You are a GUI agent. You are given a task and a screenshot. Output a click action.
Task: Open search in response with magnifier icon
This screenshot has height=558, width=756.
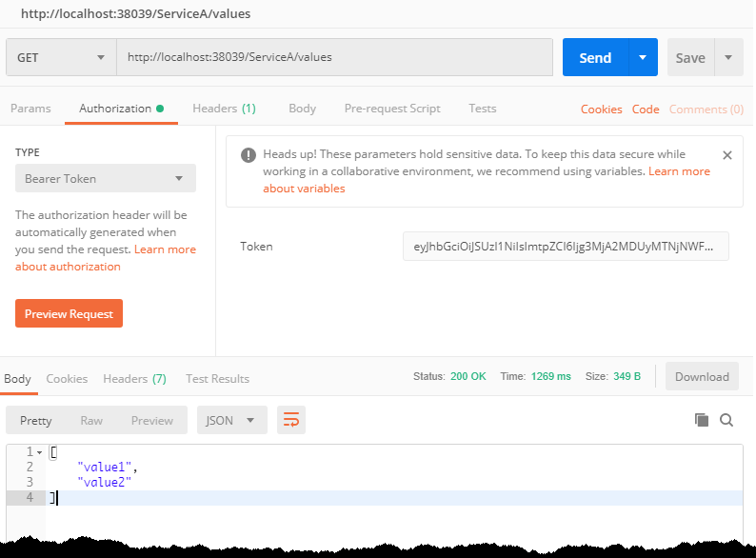(726, 420)
